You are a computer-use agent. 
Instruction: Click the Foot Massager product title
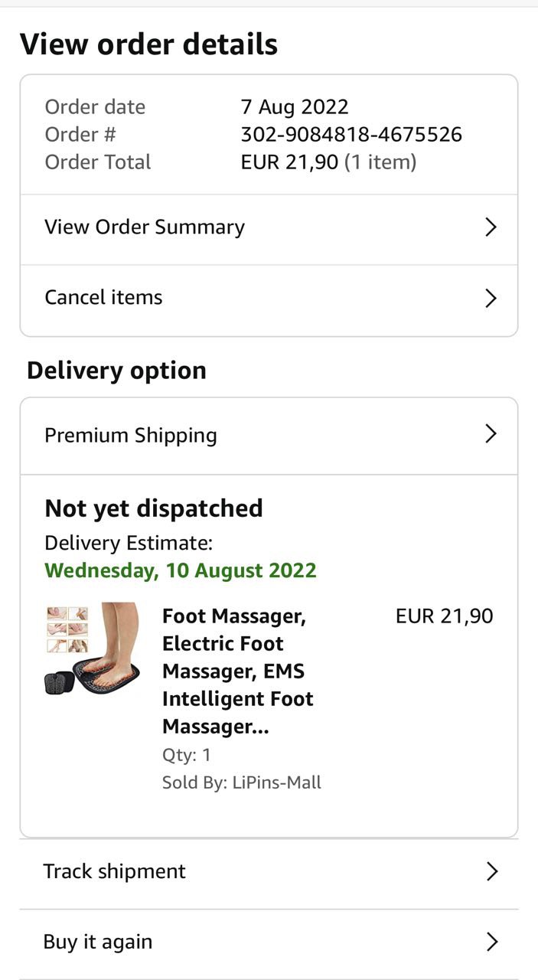coord(237,671)
